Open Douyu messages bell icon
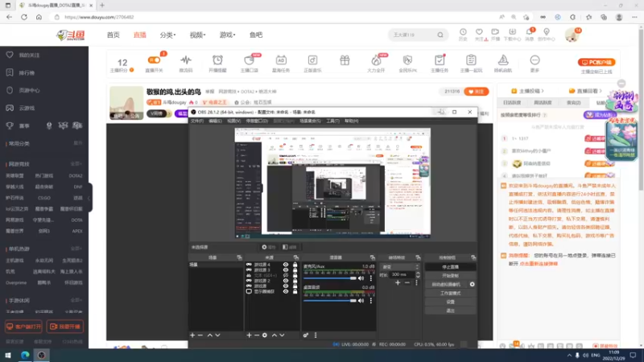This screenshot has width=644, height=362. tap(530, 32)
